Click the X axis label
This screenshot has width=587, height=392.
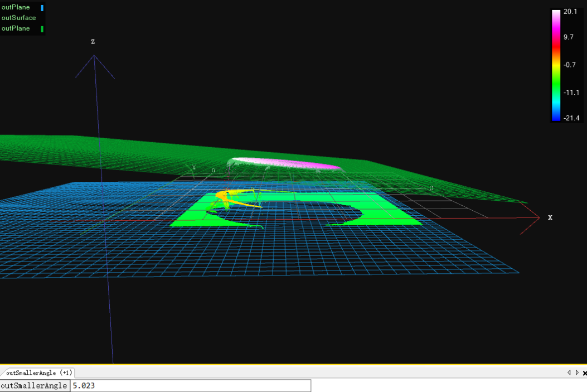click(550, 217)
